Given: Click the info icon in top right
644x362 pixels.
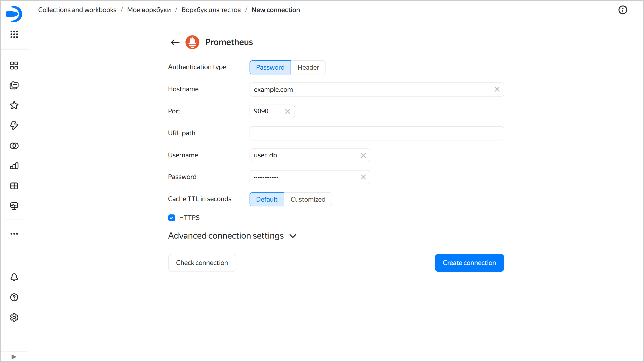Looking at the screenshot, I should tap(623, 10).
